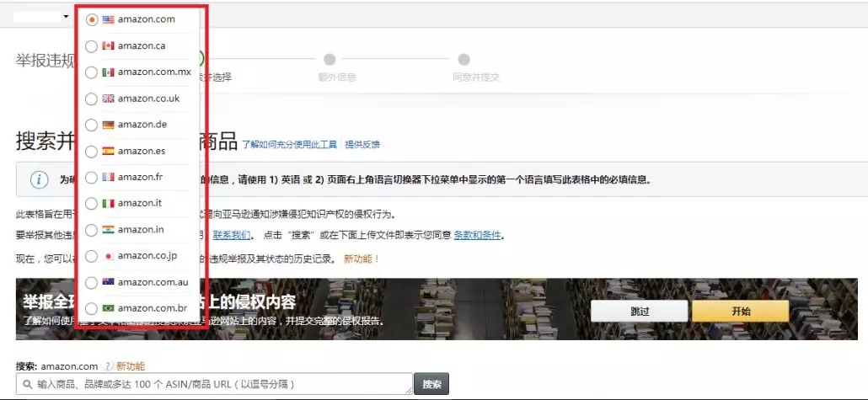The height and width of the screenshot is (400, 868).
Task: Click the 同意并提交 step circle
Action: 463,59
